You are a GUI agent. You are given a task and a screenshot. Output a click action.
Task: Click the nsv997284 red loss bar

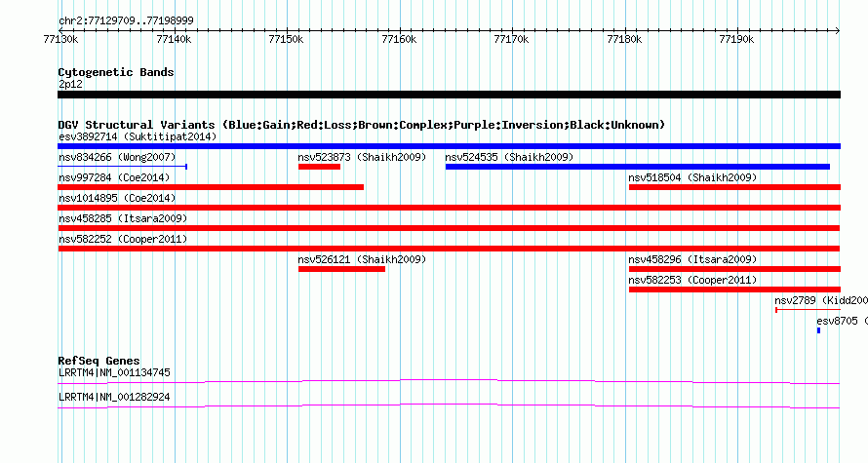[x=211, y=187]
